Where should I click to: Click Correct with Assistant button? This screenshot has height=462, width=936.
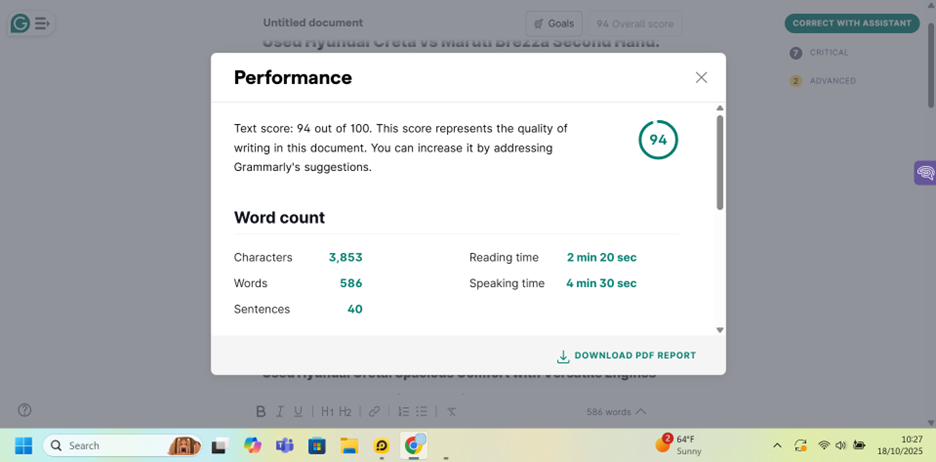[x=851, y=23]
